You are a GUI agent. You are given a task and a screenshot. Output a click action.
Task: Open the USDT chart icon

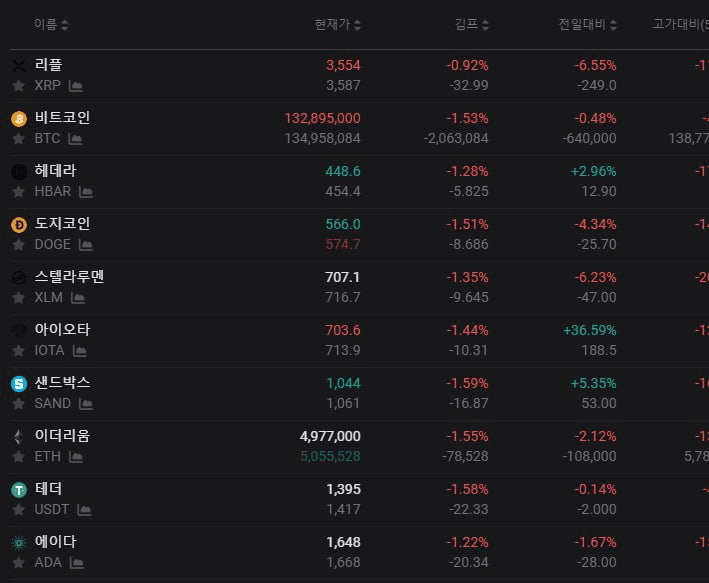click(x=84, y=510)
